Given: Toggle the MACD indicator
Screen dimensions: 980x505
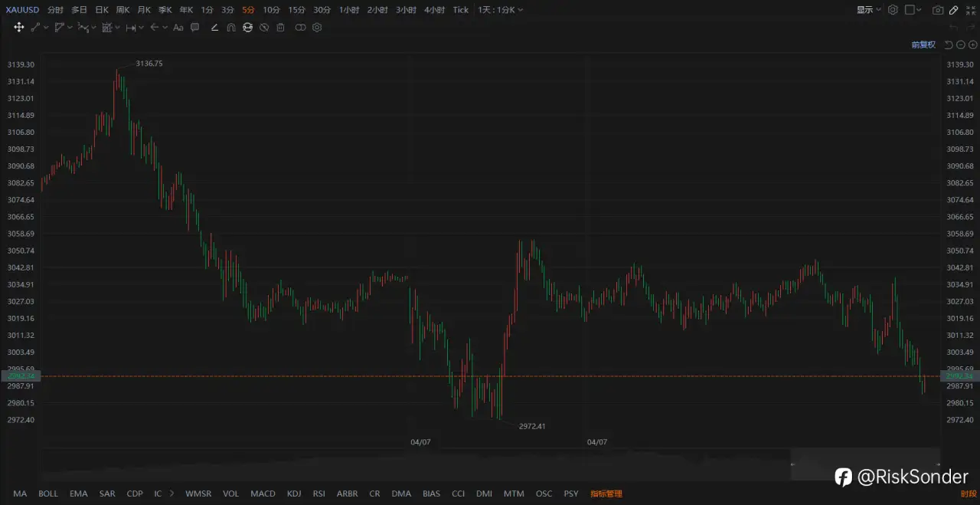Looking at the screenshot, I should (263, 494).
